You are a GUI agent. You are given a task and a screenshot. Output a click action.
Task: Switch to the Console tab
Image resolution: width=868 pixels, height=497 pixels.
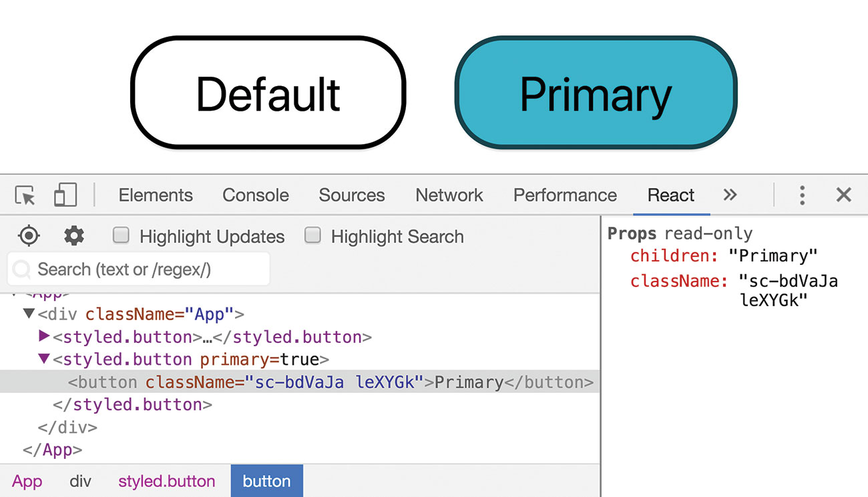255,195
